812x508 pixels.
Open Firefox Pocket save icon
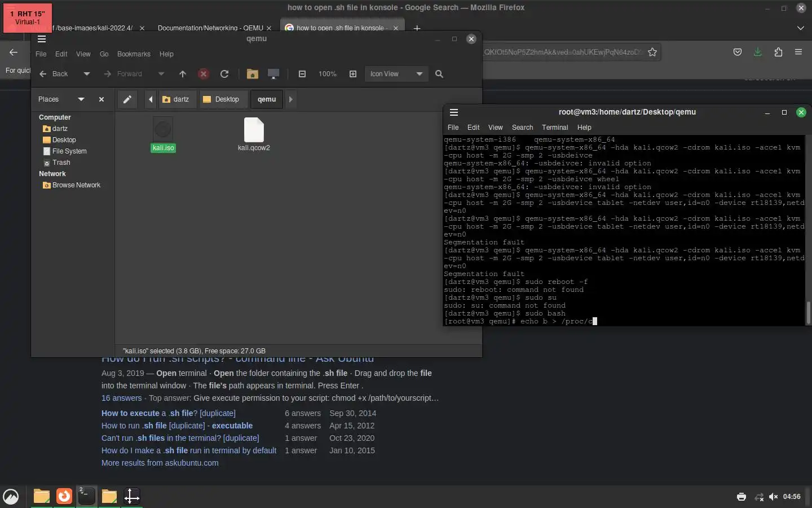click(x=737, y=52)
